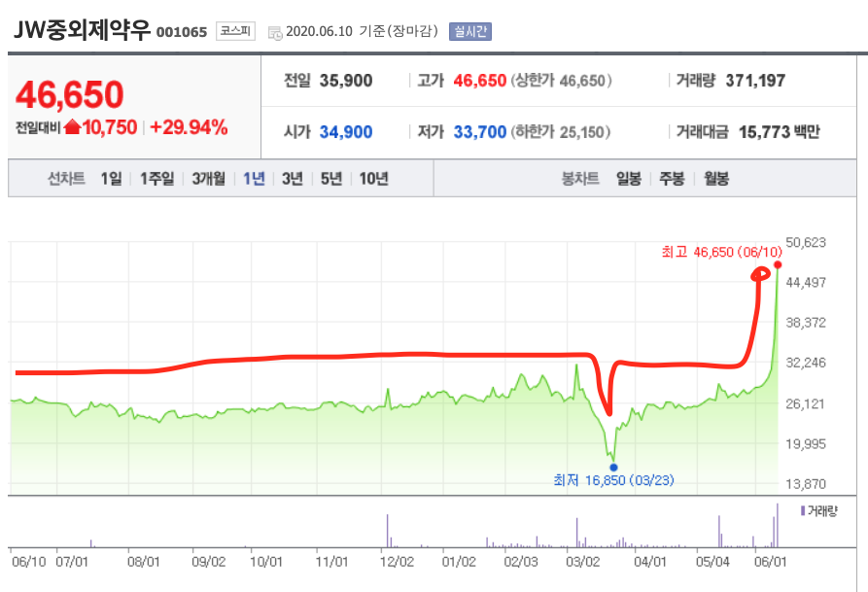This screenshot has width=868, height=592.
Task: Click the 거래대금 value 15,773 백만
Action: click(x=779, y=132)
